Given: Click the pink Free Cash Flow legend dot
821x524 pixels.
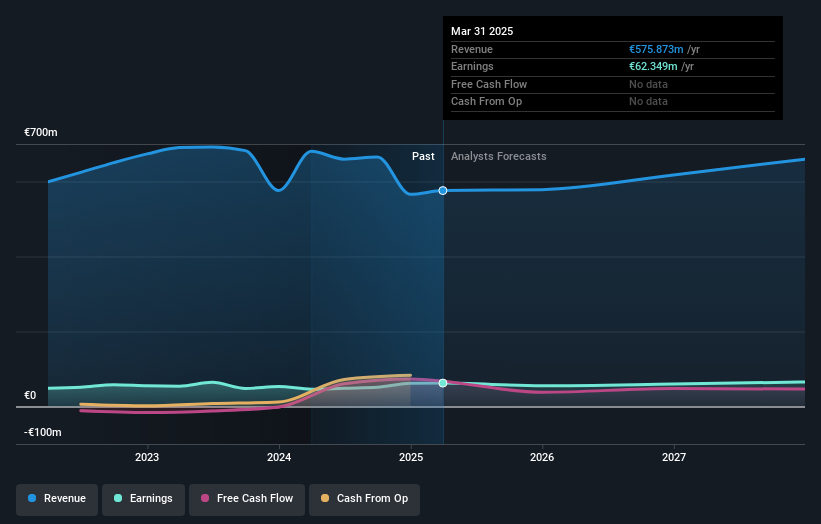Looking at the screenshot, I should pyautogui.click(x=205, y=498).
